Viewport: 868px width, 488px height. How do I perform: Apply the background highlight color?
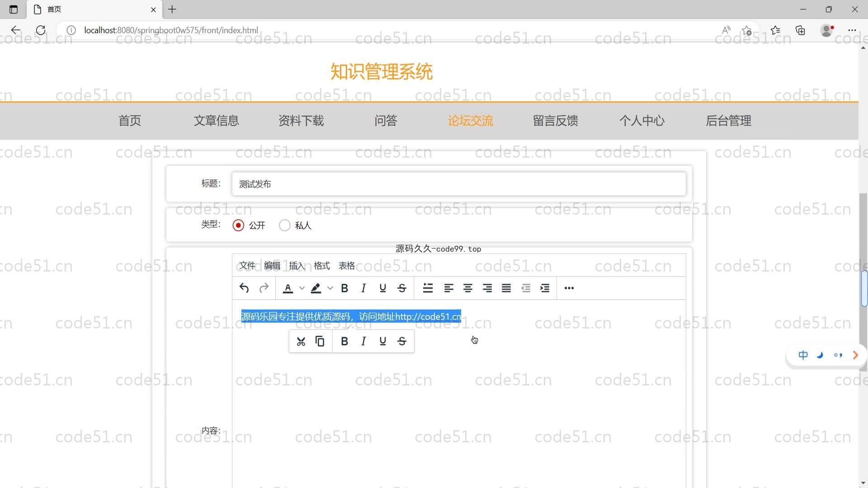pyautogui.click(x=316, y=288)
